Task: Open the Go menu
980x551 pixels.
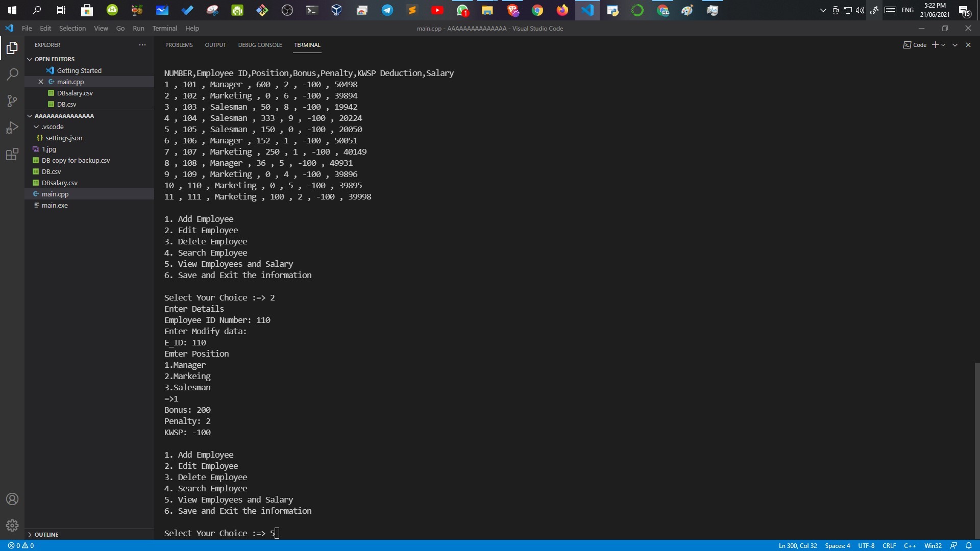Action: pos(120,28)
